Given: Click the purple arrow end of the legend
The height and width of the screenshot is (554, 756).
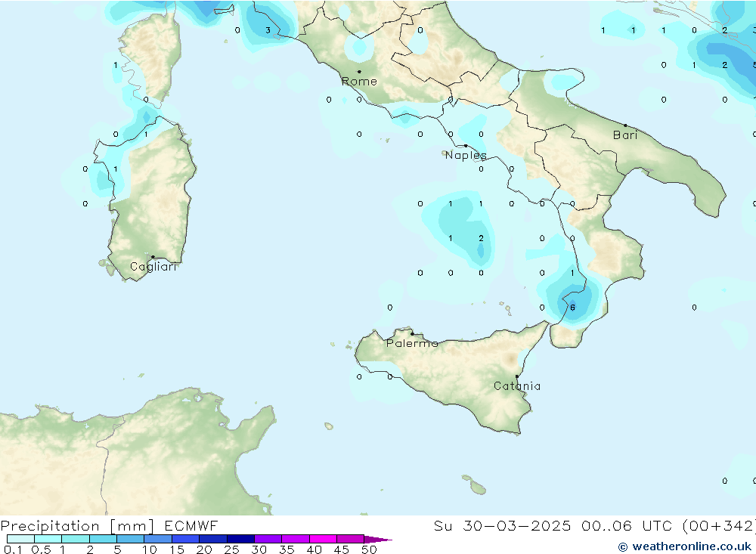Looking at the screenshot, I should [x=378, y=540].
